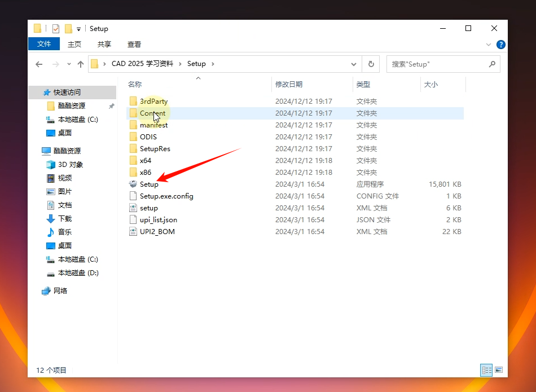Viewport: 536px width, 392px height.
Task: Click the back navigation arrow
Action: (39, 64)
